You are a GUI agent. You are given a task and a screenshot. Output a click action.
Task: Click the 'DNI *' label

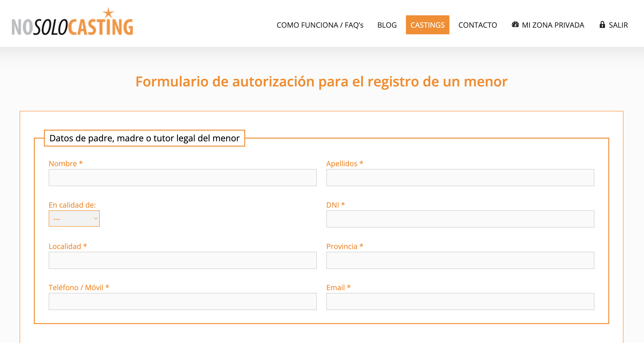click(x=335, y=205)
